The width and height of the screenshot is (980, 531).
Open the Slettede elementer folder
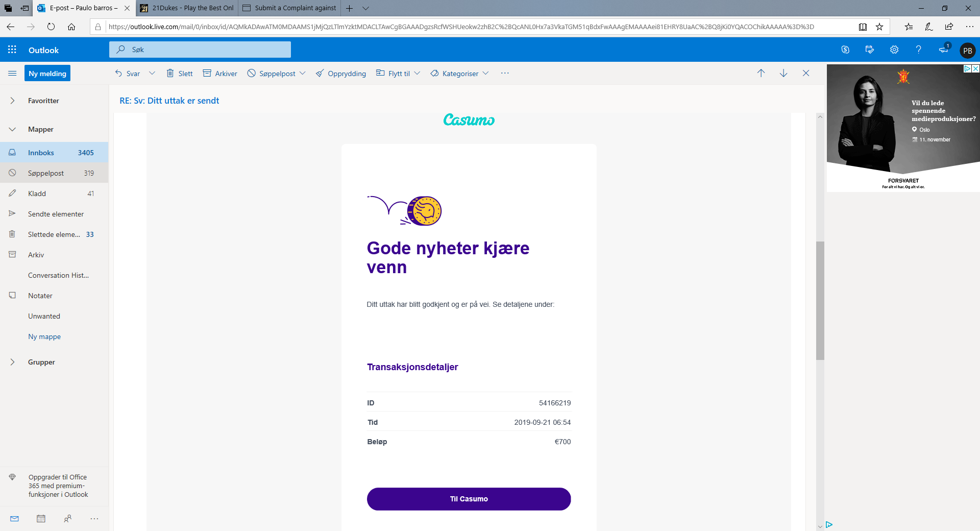(x=54, y=234)
